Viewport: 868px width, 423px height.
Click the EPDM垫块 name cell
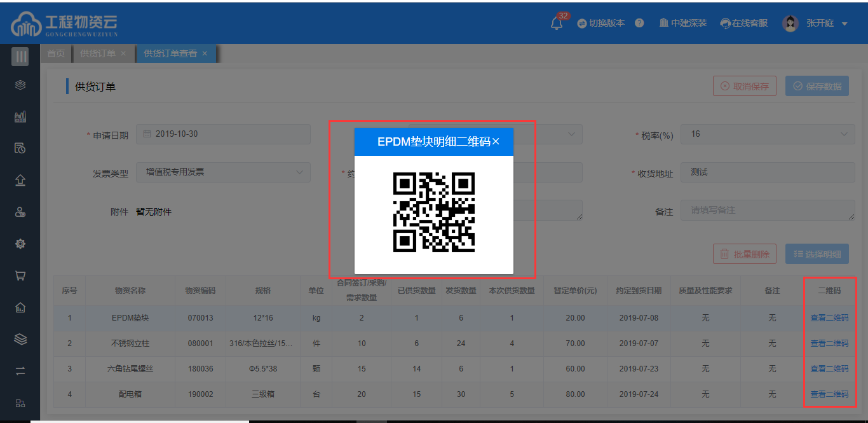130,318
